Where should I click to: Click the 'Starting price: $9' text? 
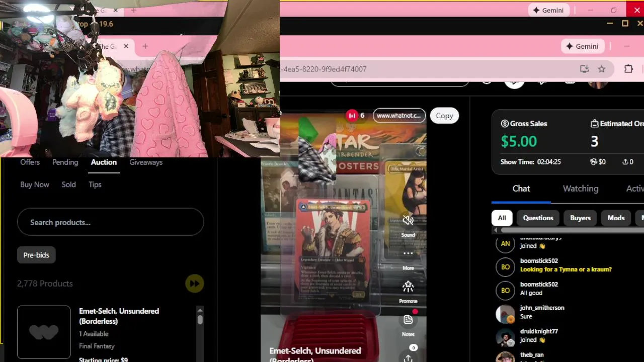103,359
